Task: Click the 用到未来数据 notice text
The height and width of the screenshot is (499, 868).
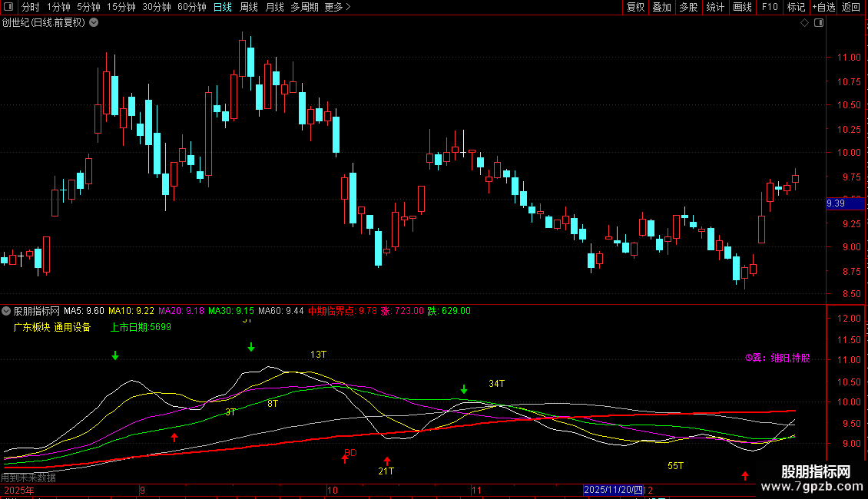Action: (x=28, y=478)
